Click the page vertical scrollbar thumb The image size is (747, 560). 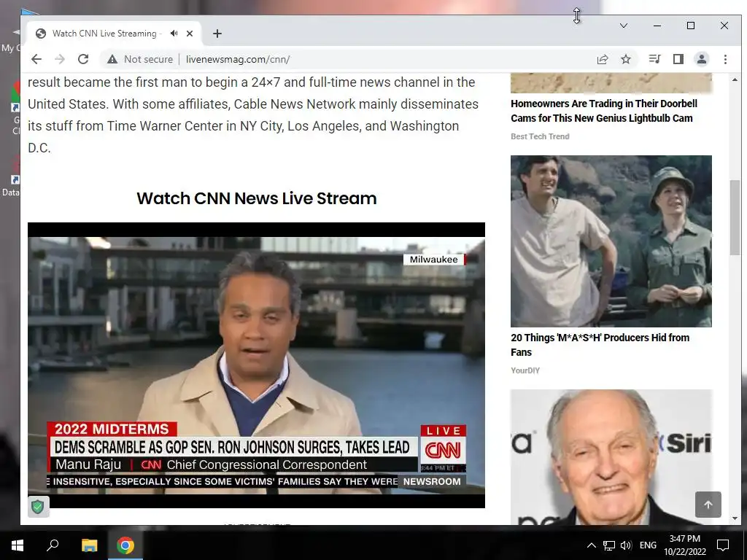[735, 218]
